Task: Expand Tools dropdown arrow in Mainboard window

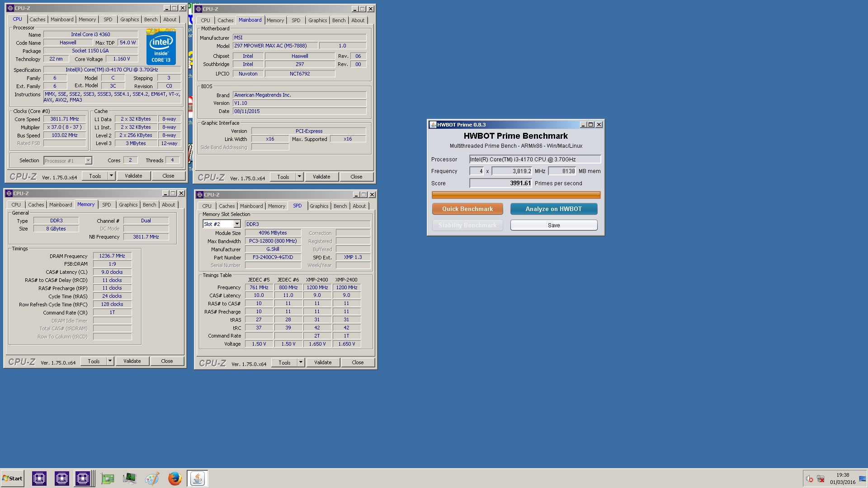Action: (299, 177)
